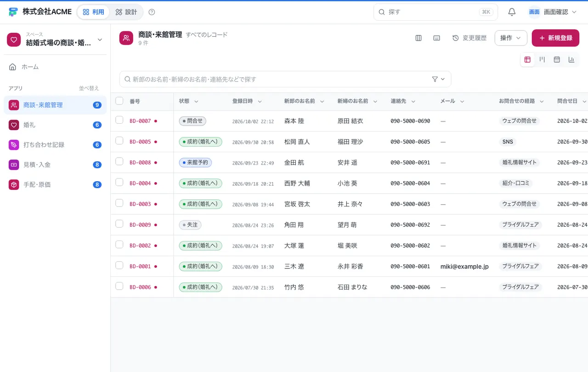Switch to the 利用 mode tab
This screenshot has height=372, width=588.
(94, 12)
